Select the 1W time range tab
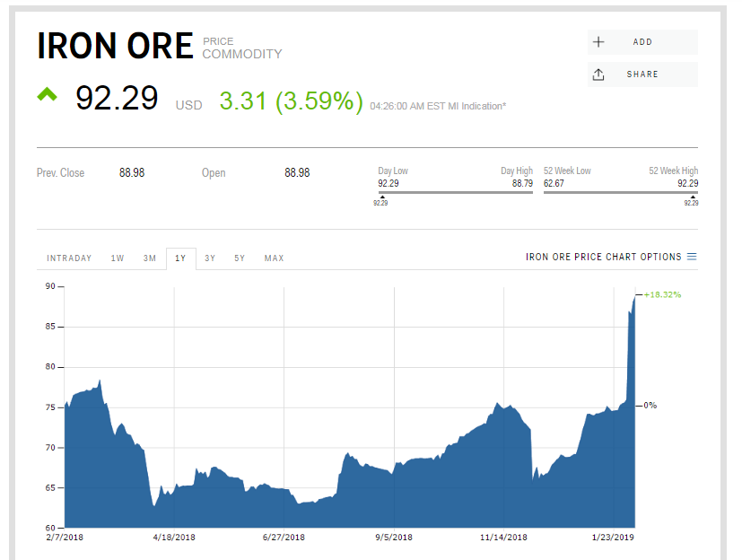Screen dimensions: 742x560 tap(118, 258)
